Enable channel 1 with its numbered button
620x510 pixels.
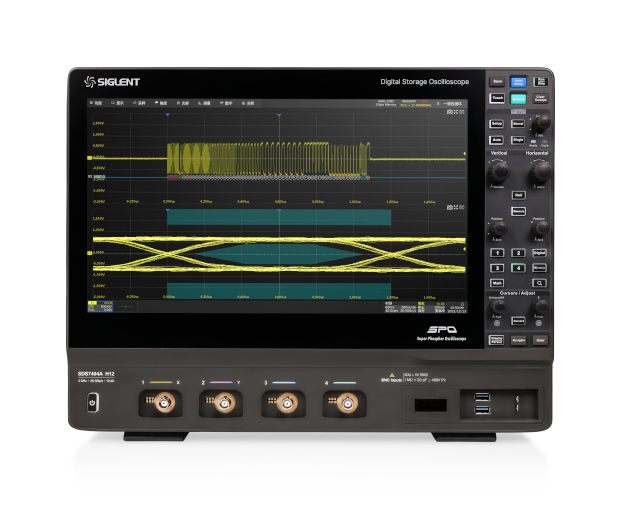click(497, 253)
